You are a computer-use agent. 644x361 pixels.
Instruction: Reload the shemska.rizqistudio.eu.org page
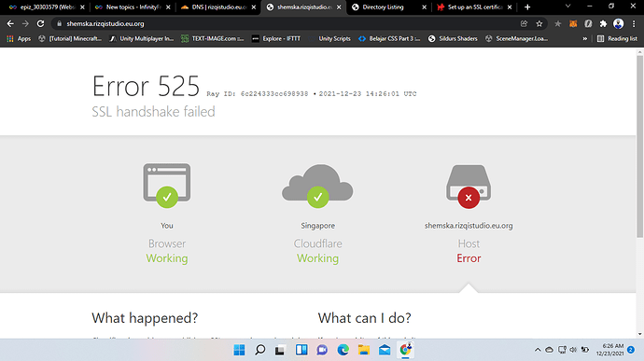(x=40, y=24)
